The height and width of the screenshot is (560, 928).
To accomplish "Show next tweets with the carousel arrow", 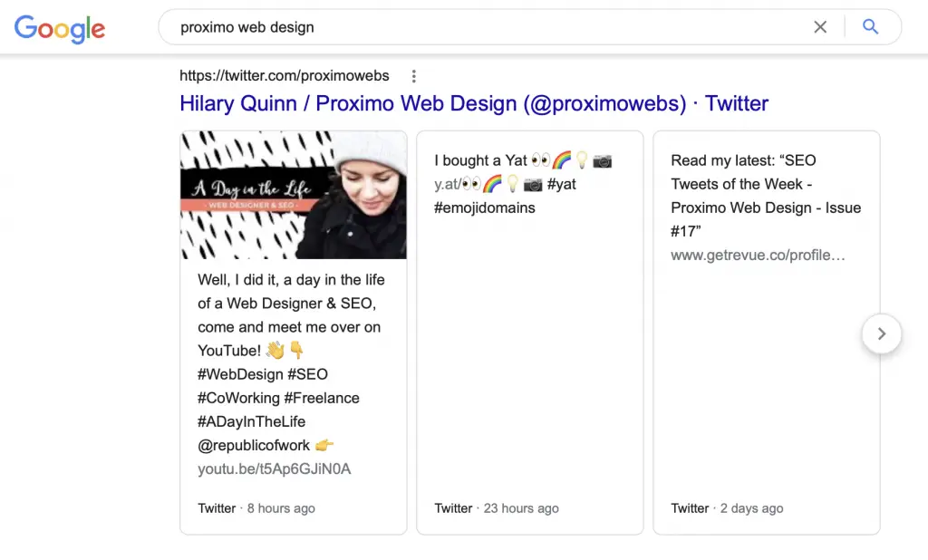I will tap(881, 333).
